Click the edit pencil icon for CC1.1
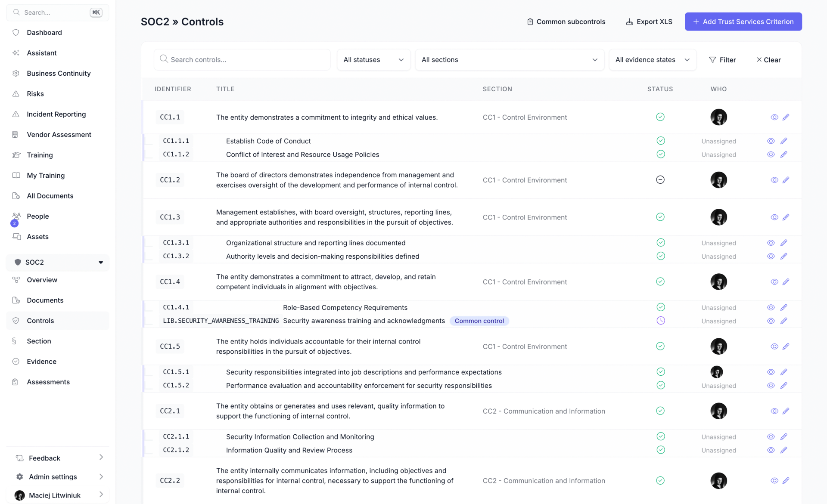Screen dimensions: 827x504 [x=786, y=117]
